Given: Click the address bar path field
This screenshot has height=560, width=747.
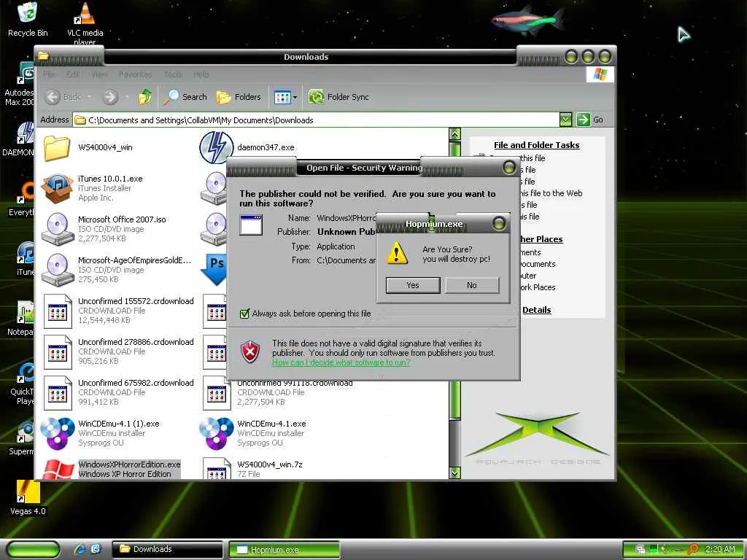Looking at the screenshot, I should point(317,120).
